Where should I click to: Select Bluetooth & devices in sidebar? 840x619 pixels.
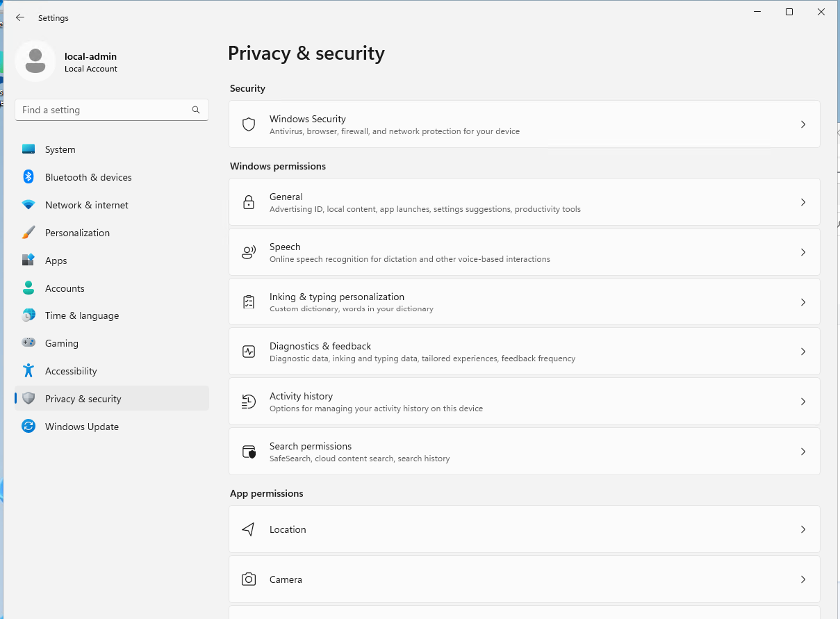pos(112,177)
